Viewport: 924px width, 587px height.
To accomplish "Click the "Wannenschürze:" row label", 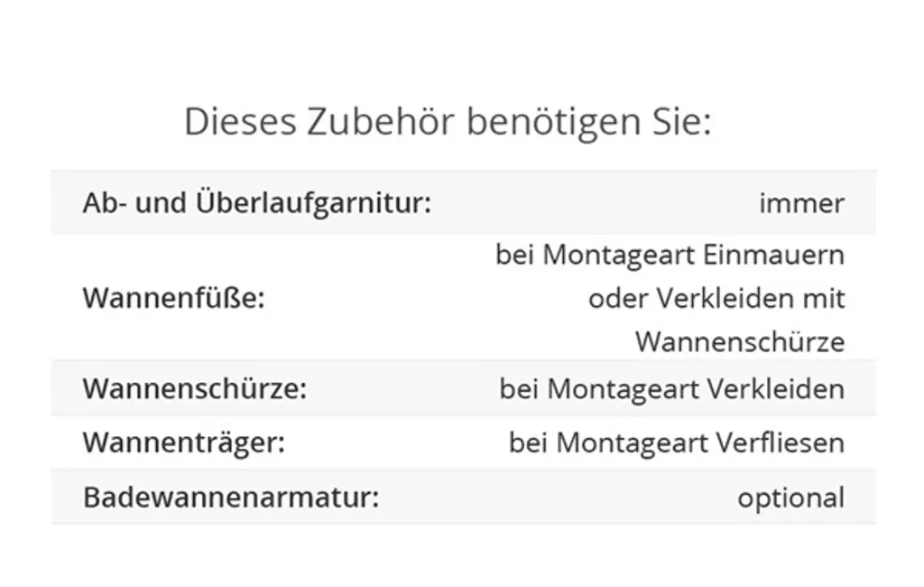I will click(195, 389).
